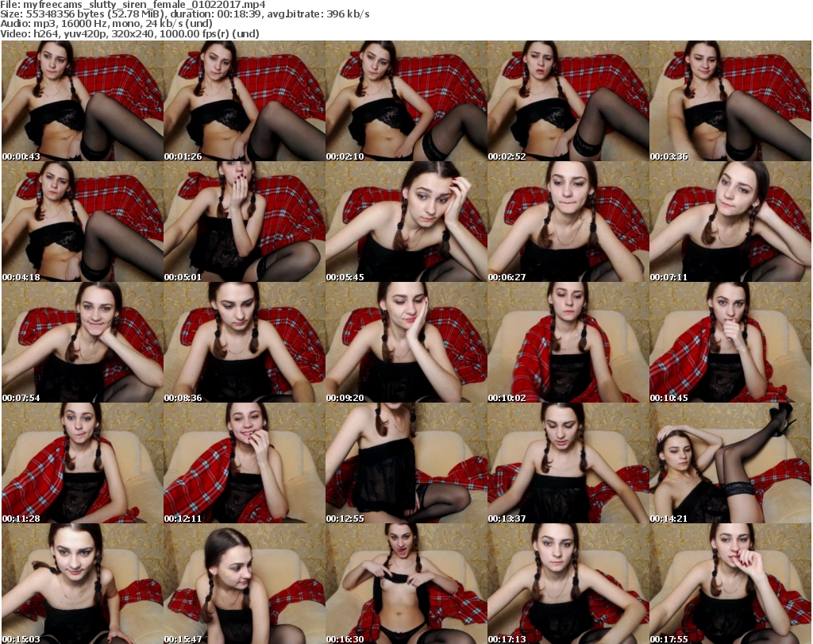
Task: Select the frame stamped 00:08:36
Action: pos(245,342)
